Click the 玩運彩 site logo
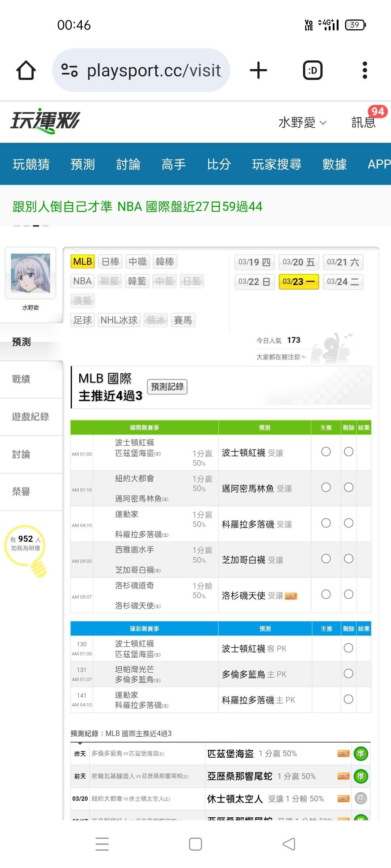Screen dimensions: 391x868 click(x=45, y=121)
